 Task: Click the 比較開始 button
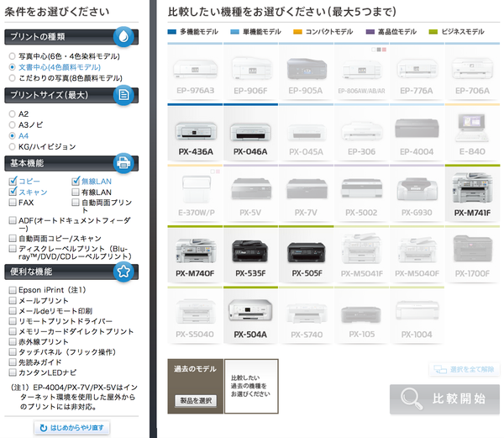tap(445, 399)
